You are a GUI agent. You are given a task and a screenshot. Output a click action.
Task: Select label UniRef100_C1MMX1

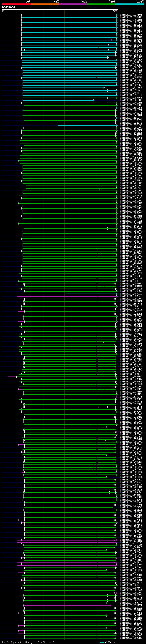(x=131, y=120)
